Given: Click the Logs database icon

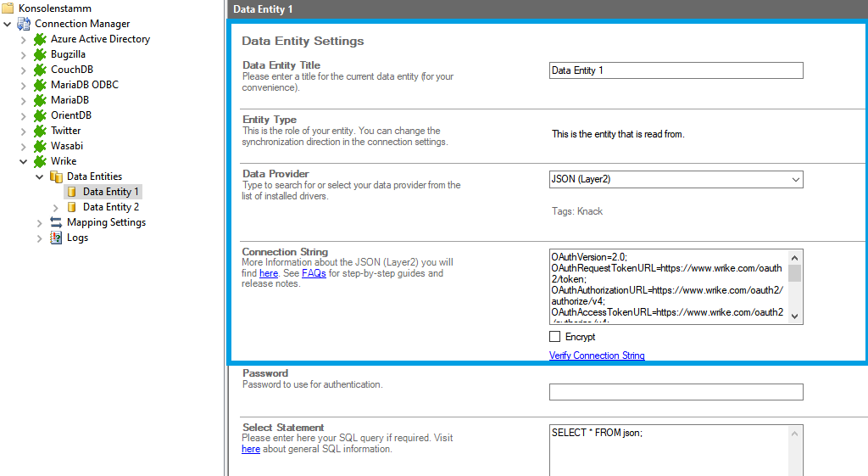Looking at the screenshot, I should point(56,238).
